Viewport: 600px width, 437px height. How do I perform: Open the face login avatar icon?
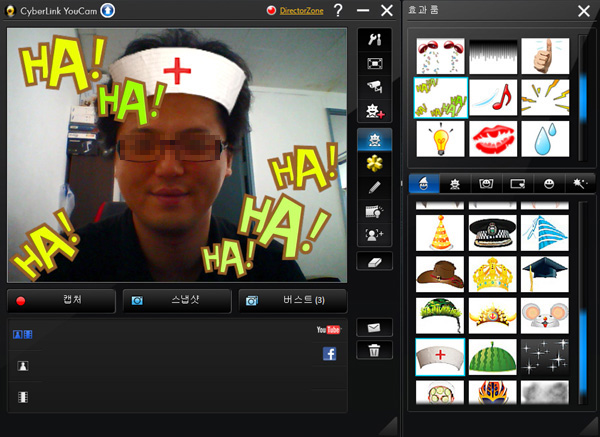374,234
